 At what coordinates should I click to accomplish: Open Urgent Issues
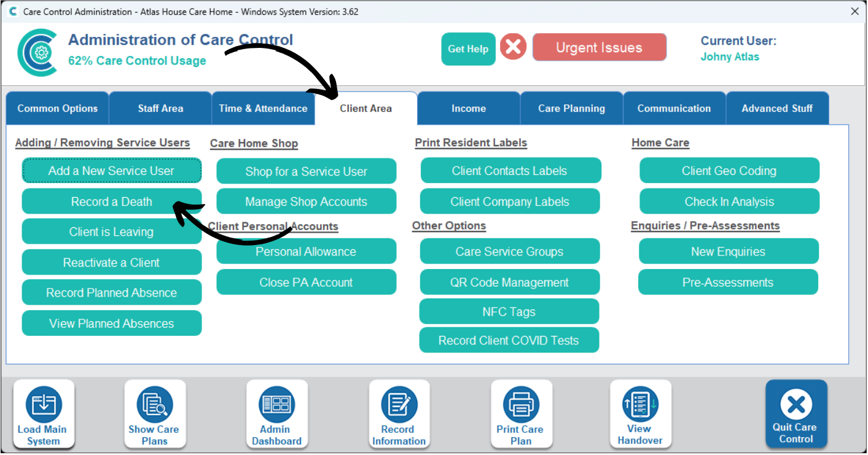click(x=599, y=48)
